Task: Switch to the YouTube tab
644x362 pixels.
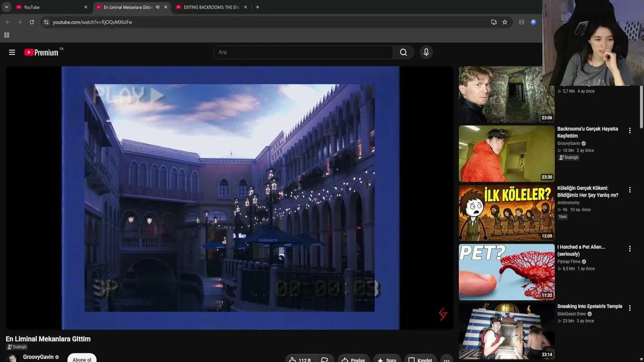Action: coord(50,7)
